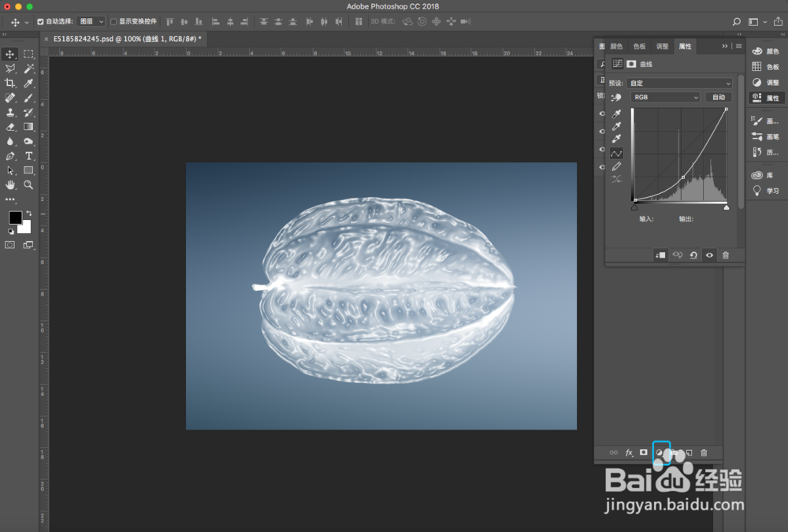The image size is (788, 532).
Task: Switch to edit-points curve mode
Action: [616, 154]
